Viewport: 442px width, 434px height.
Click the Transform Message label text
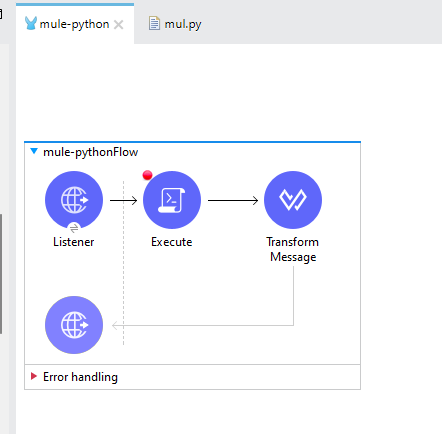(293, 249)
